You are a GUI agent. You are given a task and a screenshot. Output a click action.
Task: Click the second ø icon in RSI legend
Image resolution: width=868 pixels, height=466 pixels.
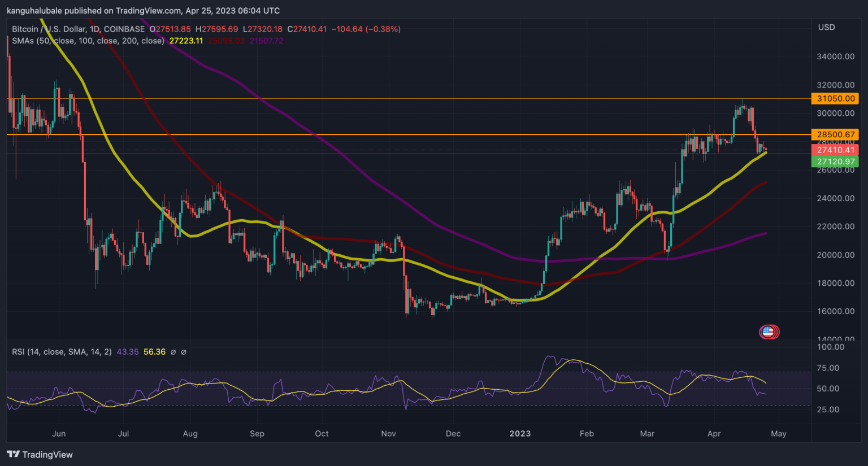pyautogui.click(x=183, y=352)
